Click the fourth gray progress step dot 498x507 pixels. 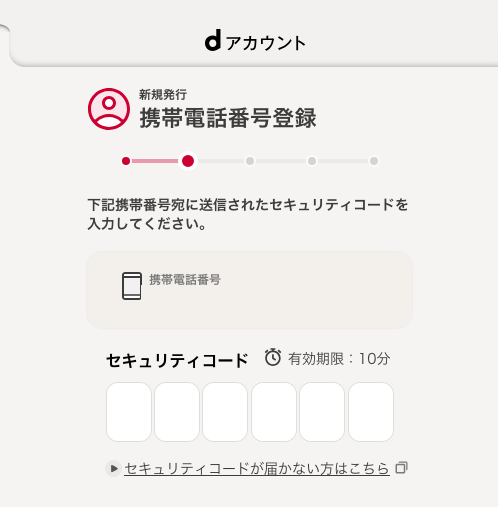[x=312, y=161]
